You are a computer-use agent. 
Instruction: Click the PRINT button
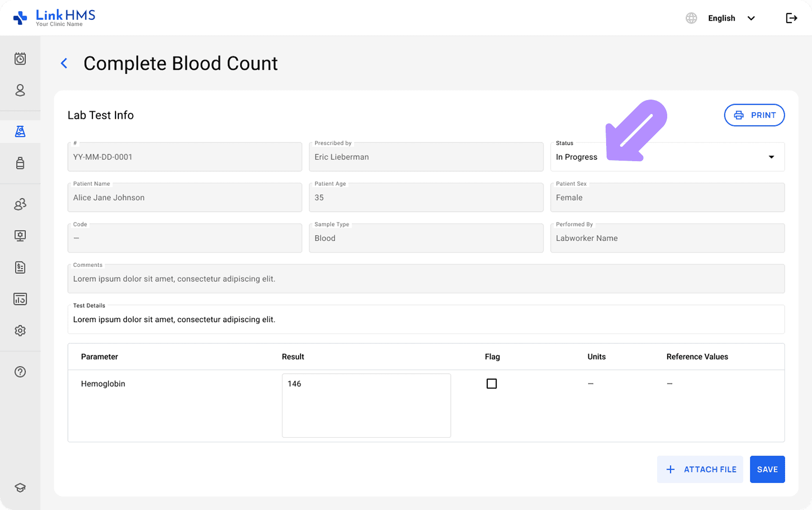point(754,115)
